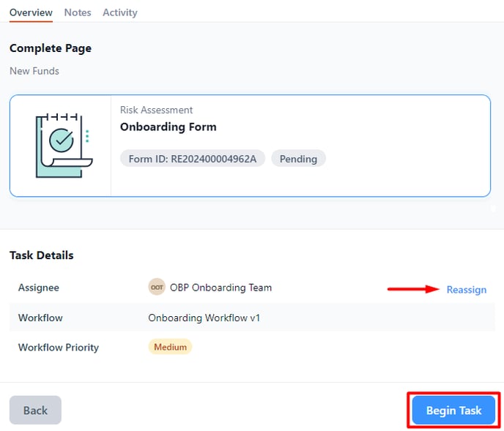504x431 pixels.
Task: Select the OBP Onboarding Team assignee name
Action: pyautogui.click(x=220, y=288)
